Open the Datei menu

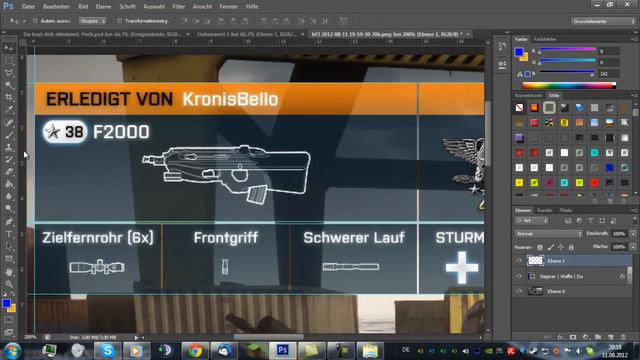click(28, 7)
